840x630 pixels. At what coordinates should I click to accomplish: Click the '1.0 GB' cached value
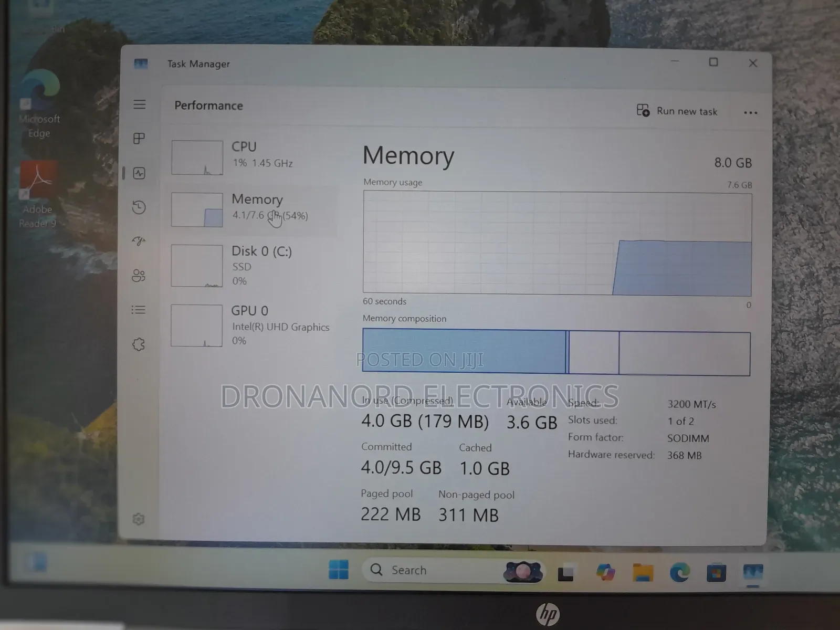485,469
